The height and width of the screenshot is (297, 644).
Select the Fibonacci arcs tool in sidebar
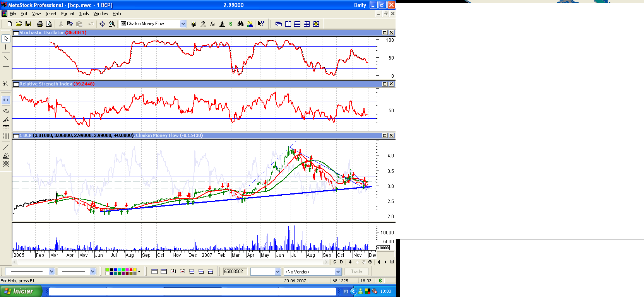pos(6,111)
